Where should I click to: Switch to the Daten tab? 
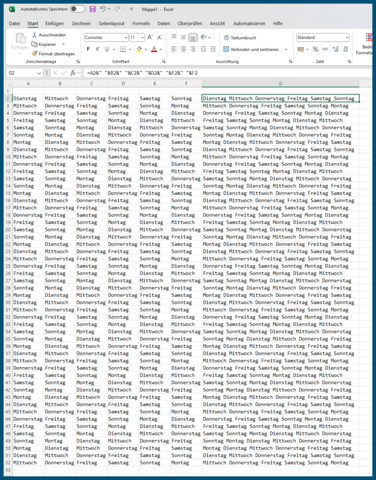[164, 23]
